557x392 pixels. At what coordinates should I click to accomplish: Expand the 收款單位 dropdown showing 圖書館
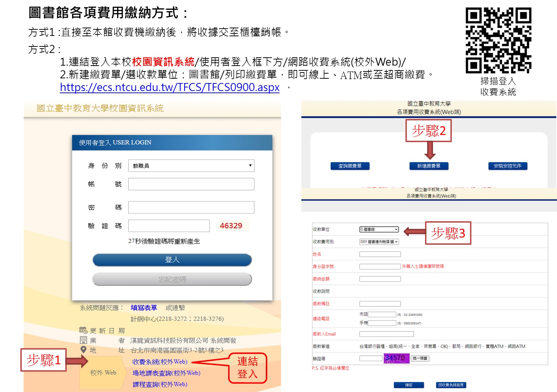point(379,229)
